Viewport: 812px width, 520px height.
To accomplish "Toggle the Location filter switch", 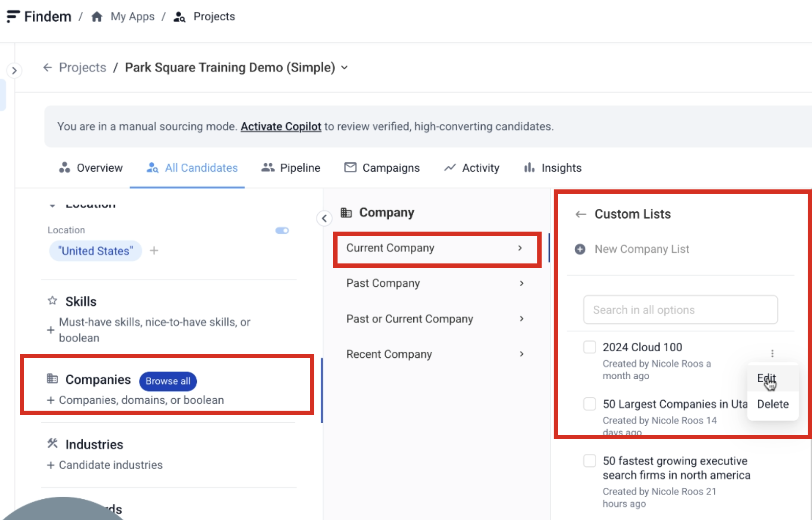I will (282, 231).
